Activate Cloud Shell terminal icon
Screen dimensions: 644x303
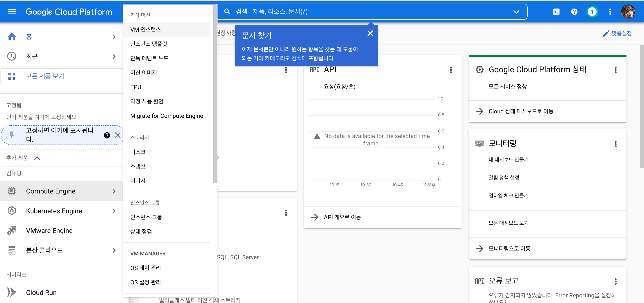click(556, 12)
